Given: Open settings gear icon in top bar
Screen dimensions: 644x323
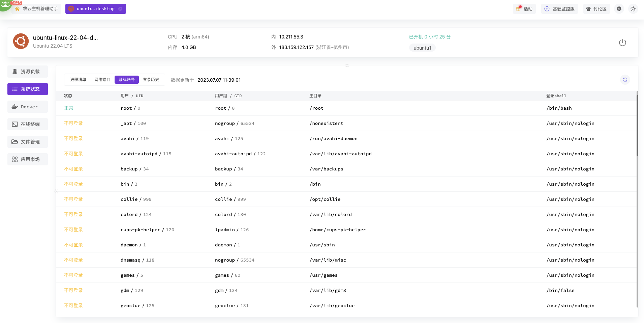Looking at the screenshot, I should [x=619, y=9].
